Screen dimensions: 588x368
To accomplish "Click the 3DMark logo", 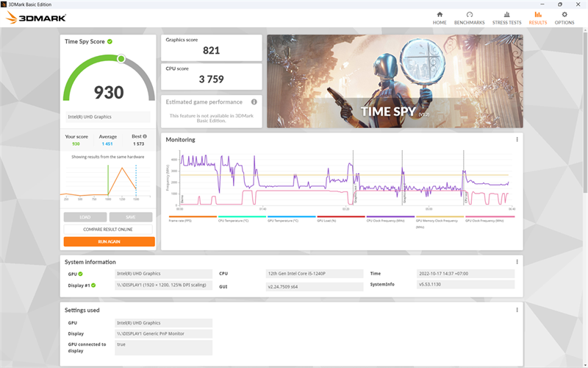I will click(x=36, y=18).
